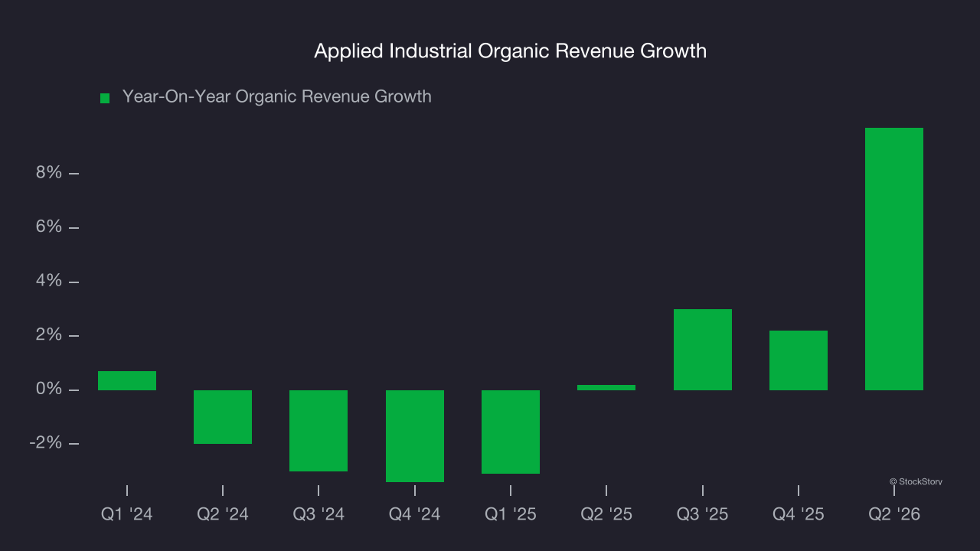
Task: Click the "Q2 '25" x-axis label
Action: pos(606,514)
